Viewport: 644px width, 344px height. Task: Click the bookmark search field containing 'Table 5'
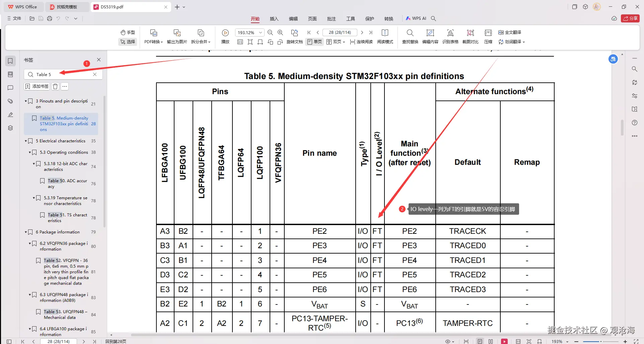pos(63,74)
